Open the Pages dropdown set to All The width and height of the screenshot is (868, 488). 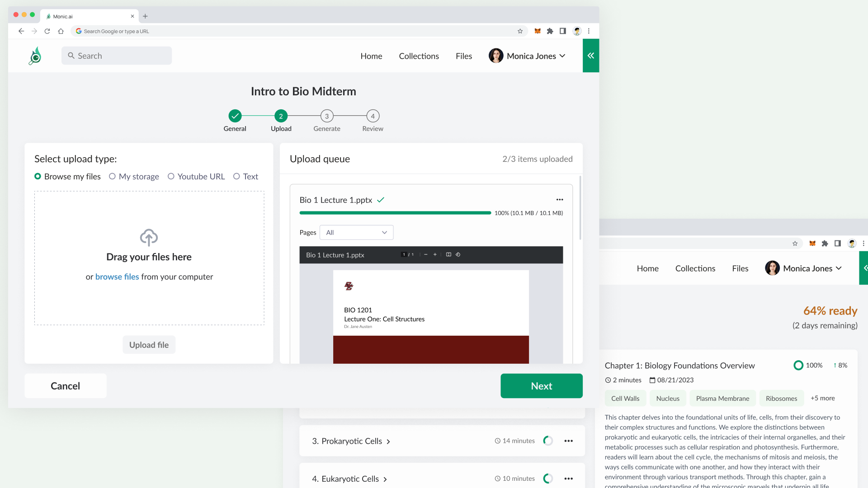[356, 233]
